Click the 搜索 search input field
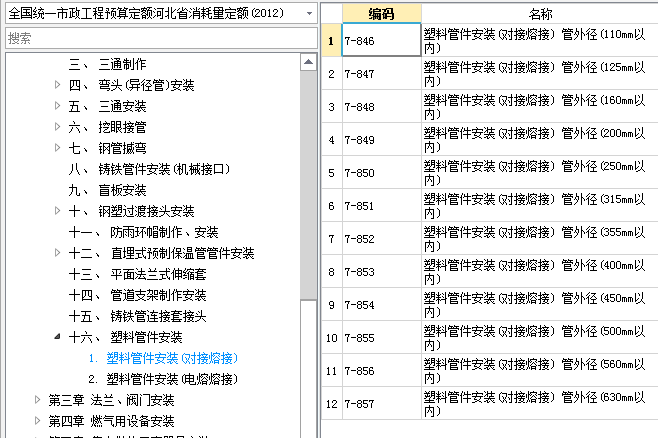This screenshot has height=438, width=658. [x=161, y=39]
